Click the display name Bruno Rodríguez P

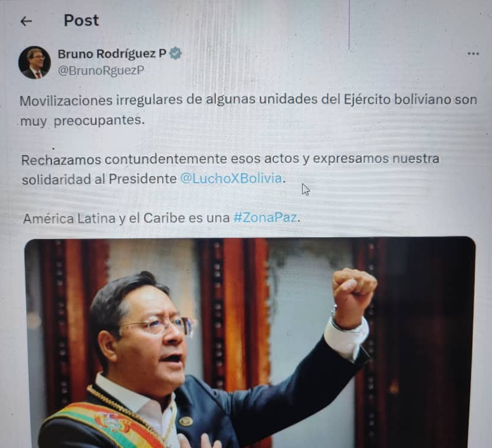[112, 54]
